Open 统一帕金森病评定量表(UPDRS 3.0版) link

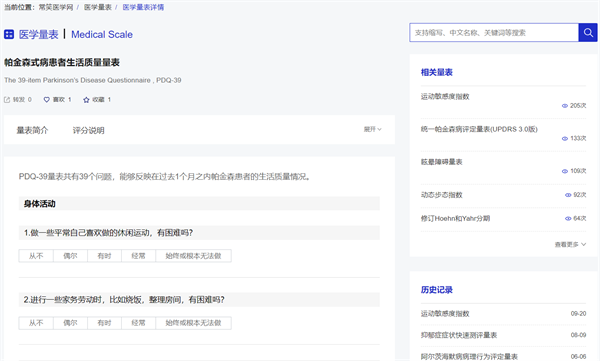479,129
